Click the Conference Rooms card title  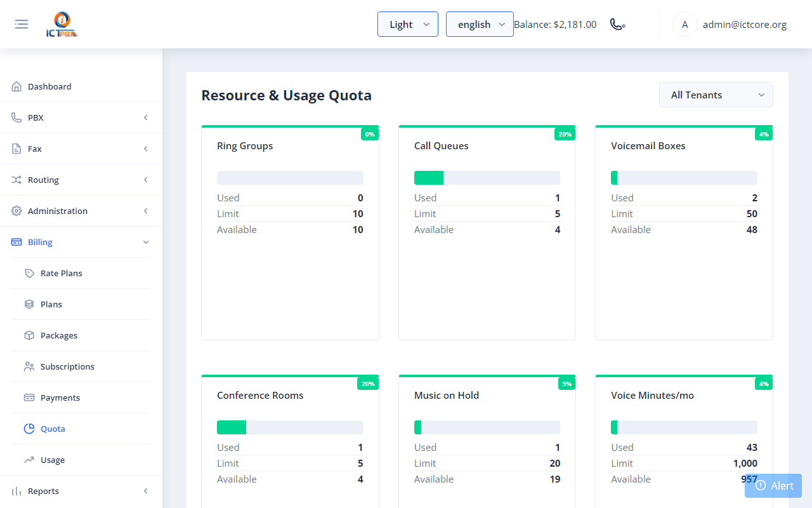coord(260,396)
